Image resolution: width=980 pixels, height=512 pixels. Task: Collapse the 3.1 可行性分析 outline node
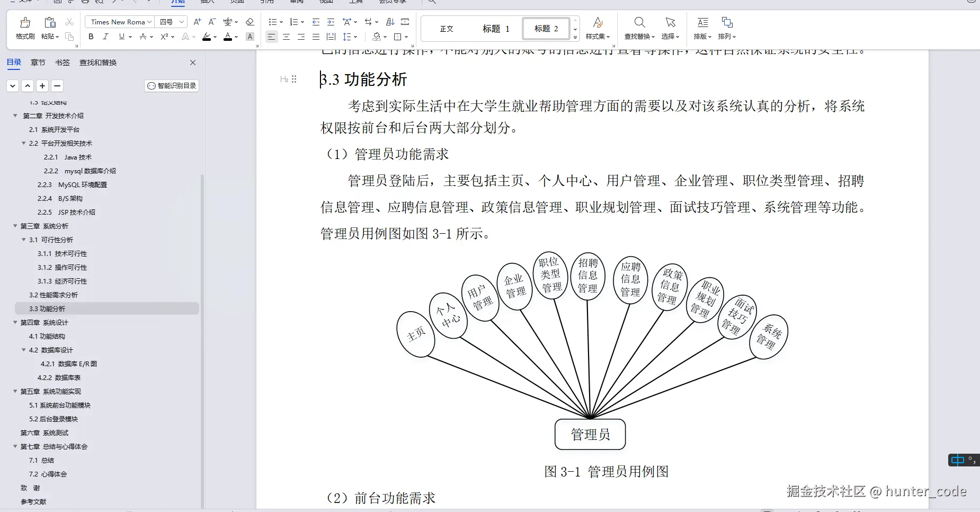pos(24,240)
